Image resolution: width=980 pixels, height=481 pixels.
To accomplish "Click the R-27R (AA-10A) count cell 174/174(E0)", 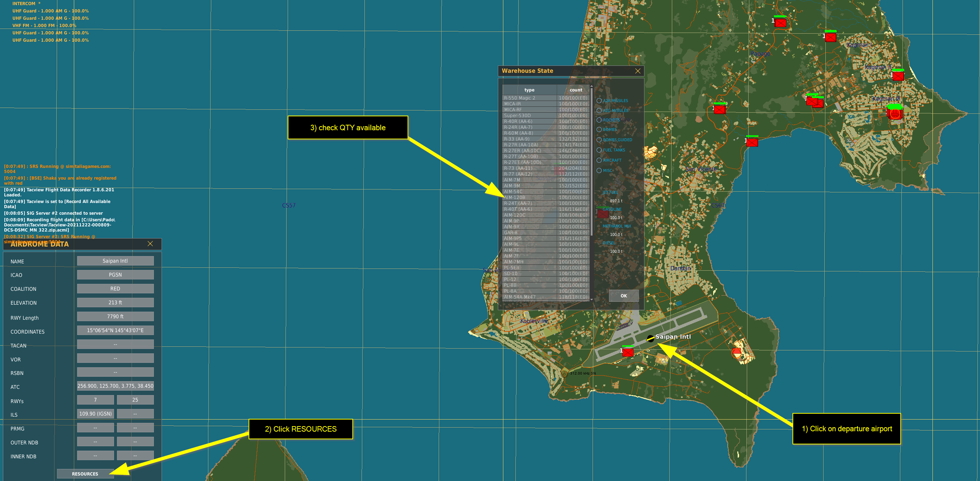I will coord(573,145).
